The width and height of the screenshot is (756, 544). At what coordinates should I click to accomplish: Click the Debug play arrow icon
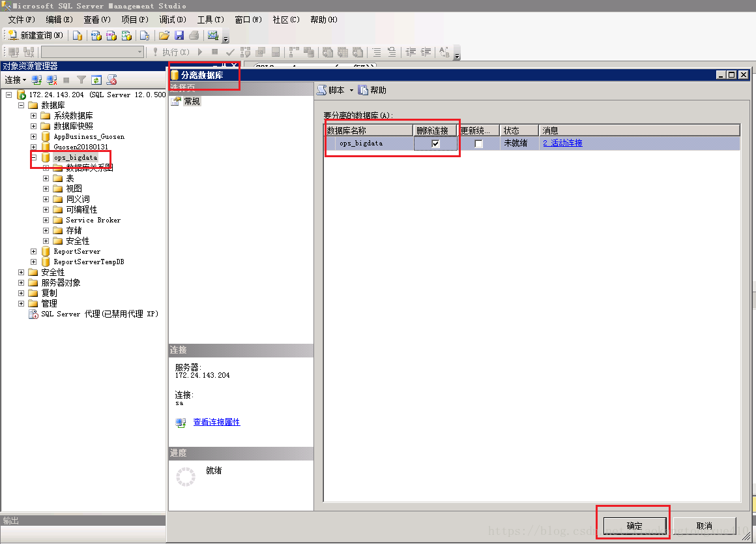pos(200,52)
